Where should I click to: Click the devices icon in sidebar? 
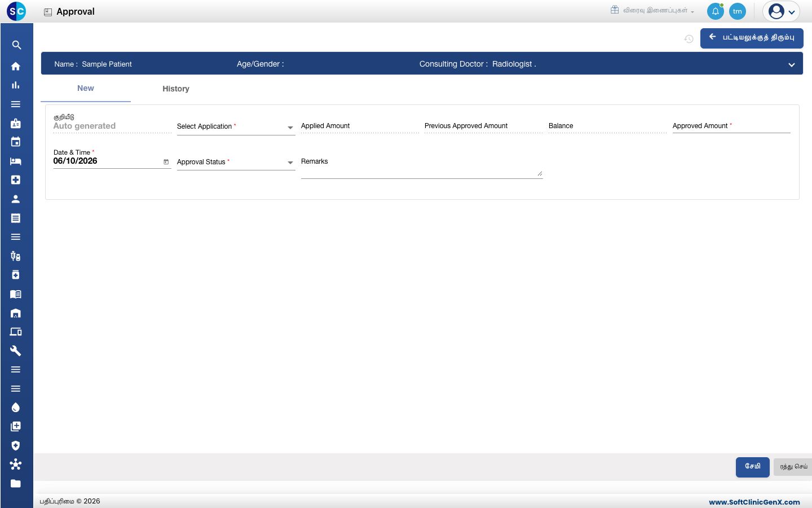[16, 332]
